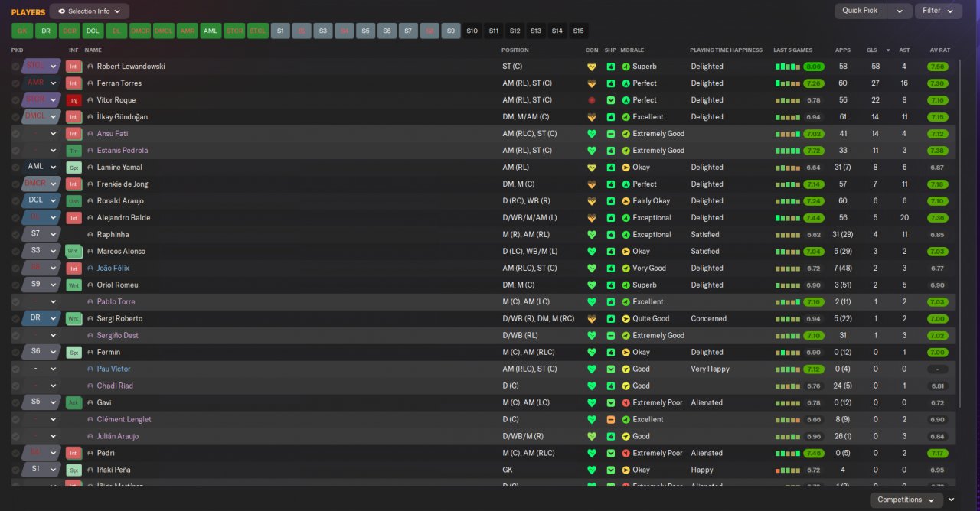Click Robert Lewandowski's condition heart icon

point(591,67)
